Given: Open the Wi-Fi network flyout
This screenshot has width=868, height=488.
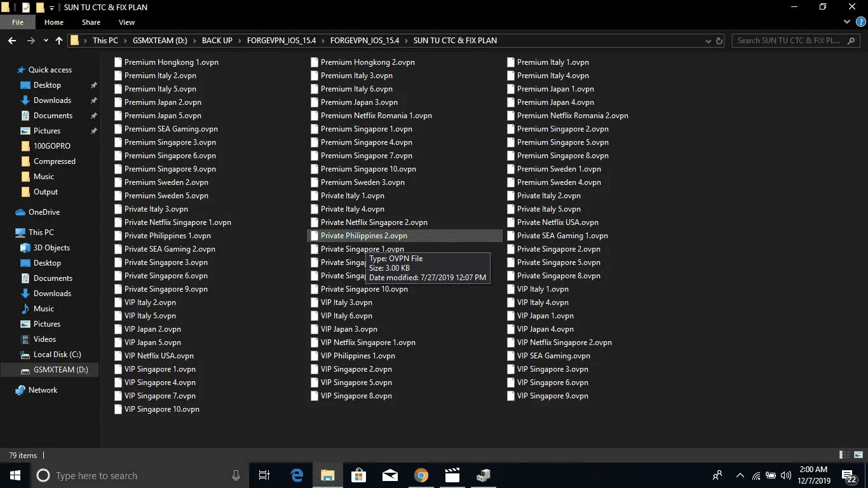Looking at the screenshot, I should (756, 475).
